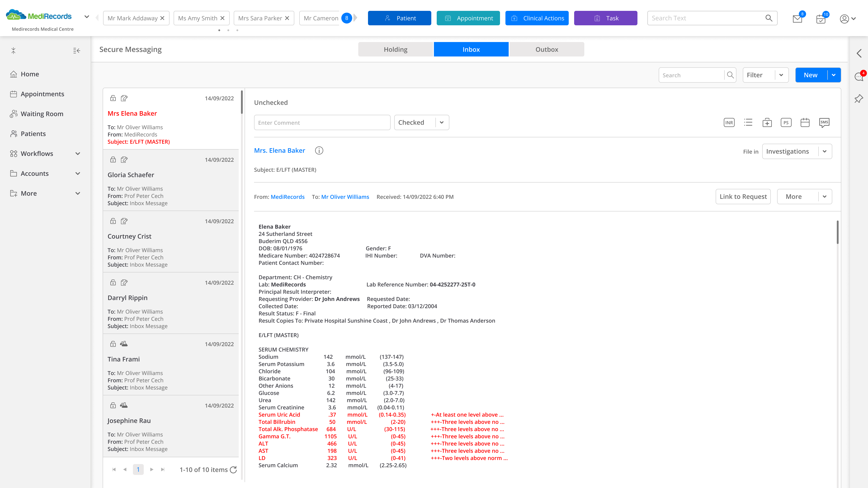Viewport: 868px width, 488px height.
Task: Click the patient info icon beside Elena Baker
Action: [319, 150]
